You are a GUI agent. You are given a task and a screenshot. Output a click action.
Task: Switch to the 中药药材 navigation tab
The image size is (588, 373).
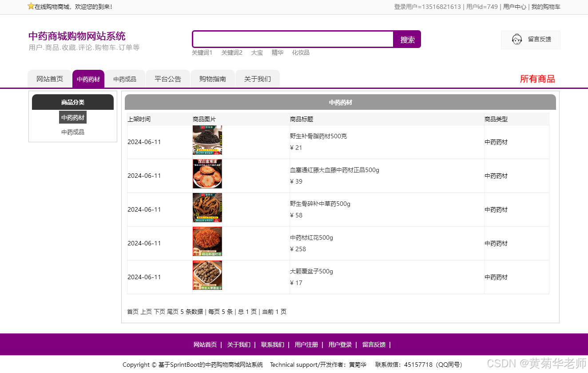pos(88,79)
